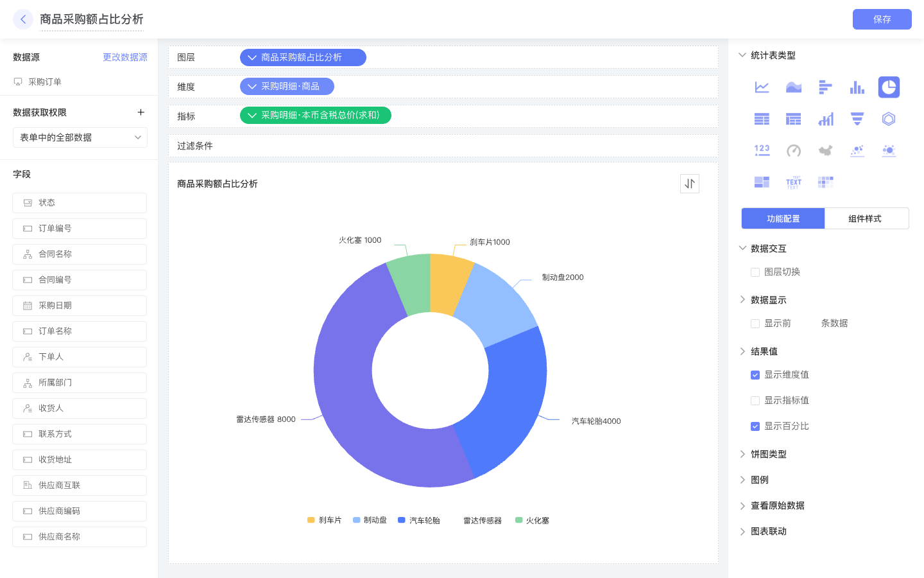Uncheck 显示维度值 under 结果值
The height and width of the screenshot is (578, 924).
[x=755, y=375]
